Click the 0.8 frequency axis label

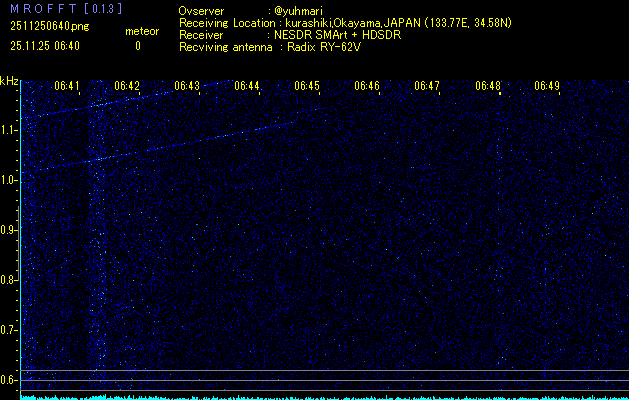(9, 280)
